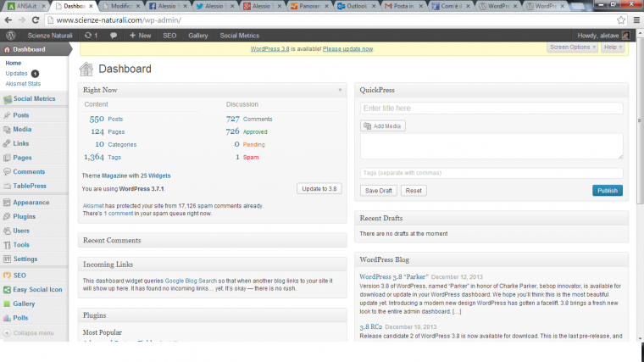The height and width of the screenshot is (362, 644).
Task: Click the Settings icon in sidebar
Action: coord(7,259)
